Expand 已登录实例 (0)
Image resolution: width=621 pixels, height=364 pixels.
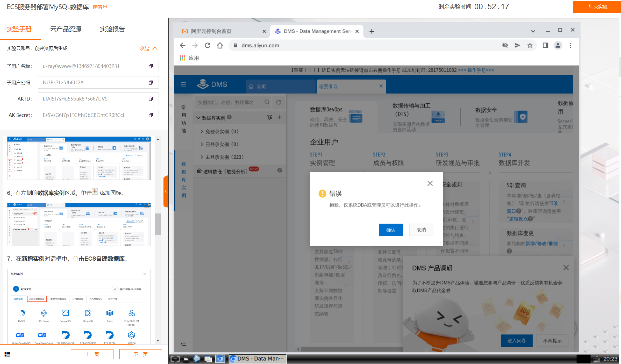(202, 144)
